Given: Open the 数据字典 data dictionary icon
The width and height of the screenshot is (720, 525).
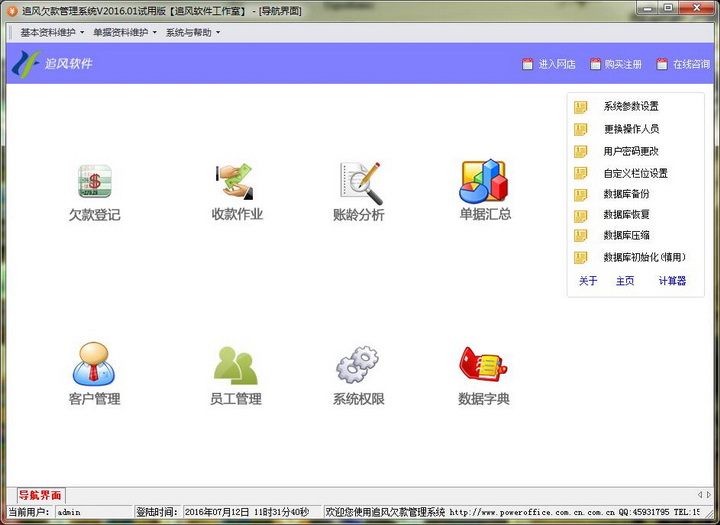Looking at the screenshot, I should tap(483, 364).
